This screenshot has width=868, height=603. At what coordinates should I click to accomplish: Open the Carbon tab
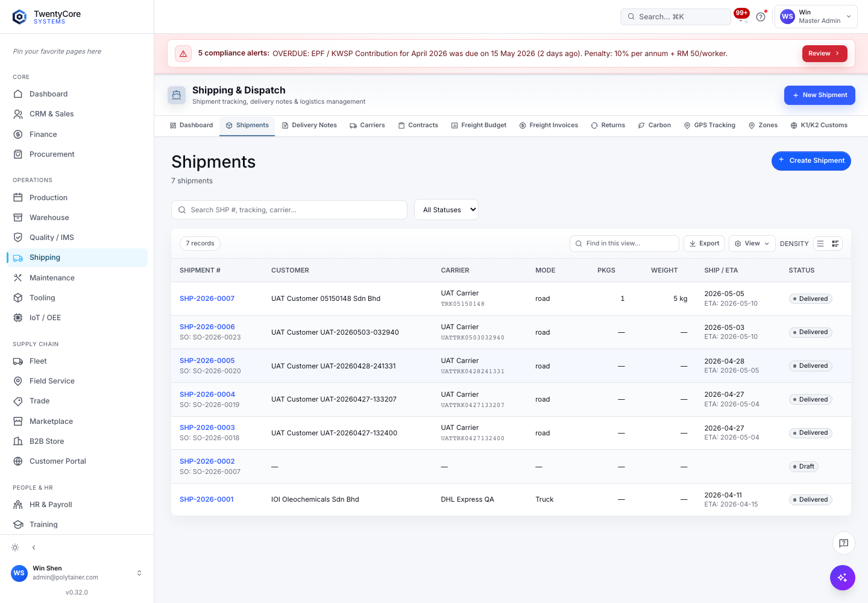655,125
